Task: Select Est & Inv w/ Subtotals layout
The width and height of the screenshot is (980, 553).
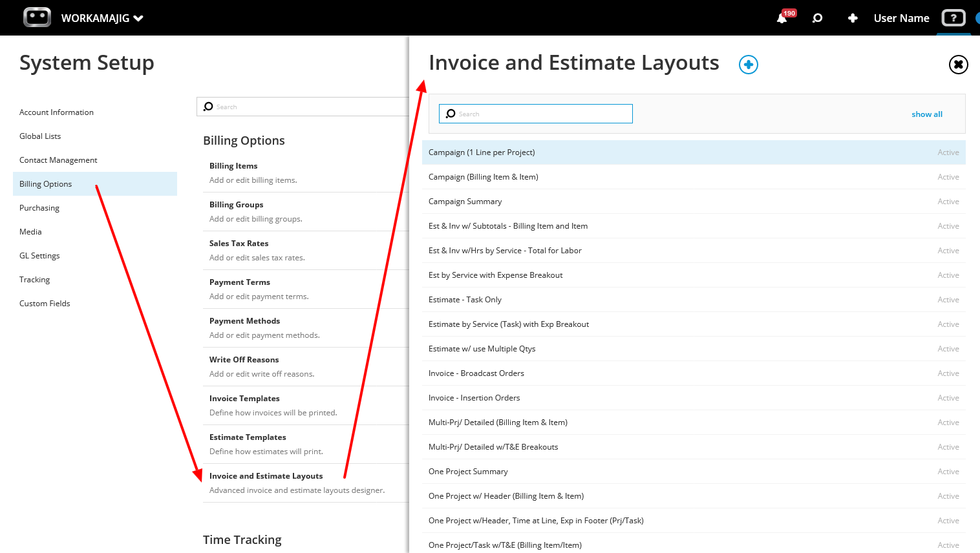Action: pyautogui.click(x=694, y=226)
